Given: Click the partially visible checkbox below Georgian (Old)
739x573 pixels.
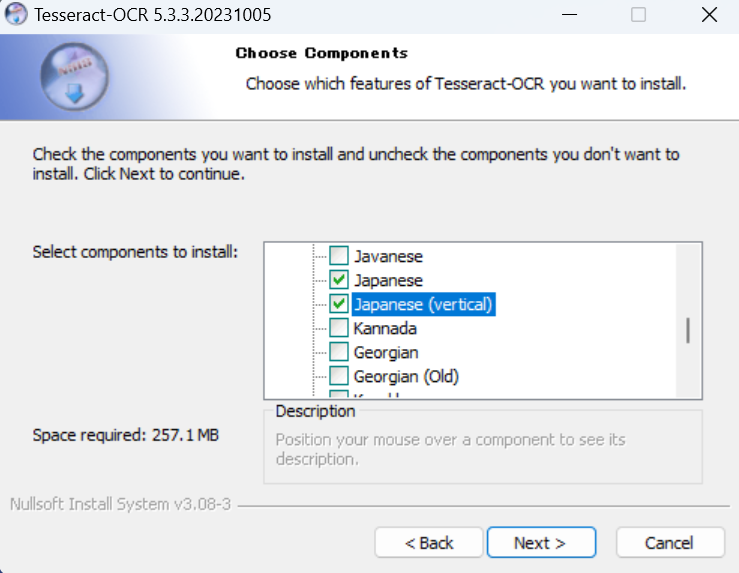Looking at the screenshot, I should (x=339, y=394).
